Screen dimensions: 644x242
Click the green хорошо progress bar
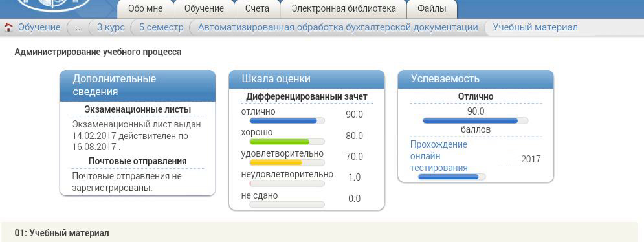tap(287, 142)
